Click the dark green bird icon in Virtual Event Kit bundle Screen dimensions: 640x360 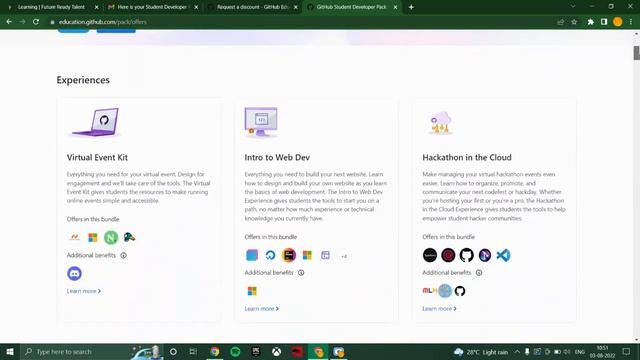coord(129,237)
